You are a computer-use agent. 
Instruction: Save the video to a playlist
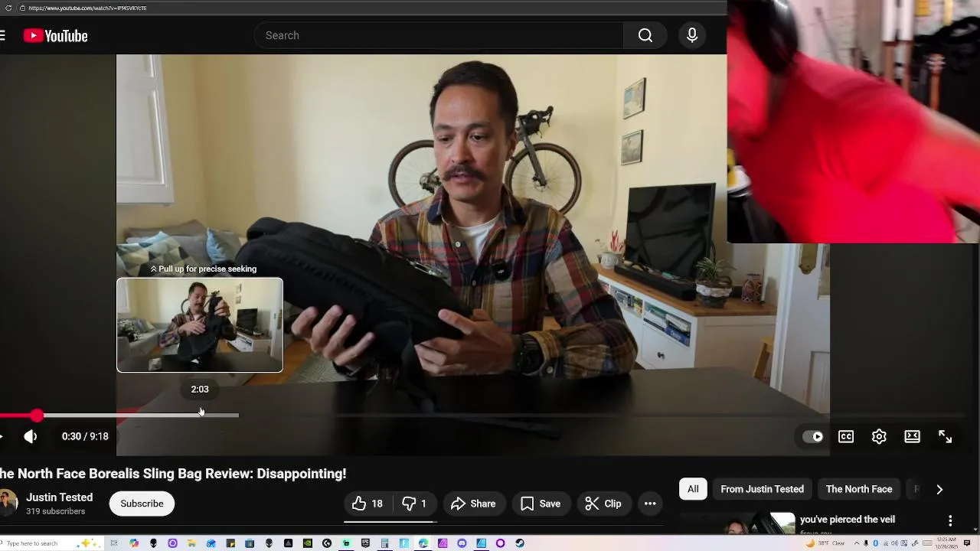[x=541, y=504]
